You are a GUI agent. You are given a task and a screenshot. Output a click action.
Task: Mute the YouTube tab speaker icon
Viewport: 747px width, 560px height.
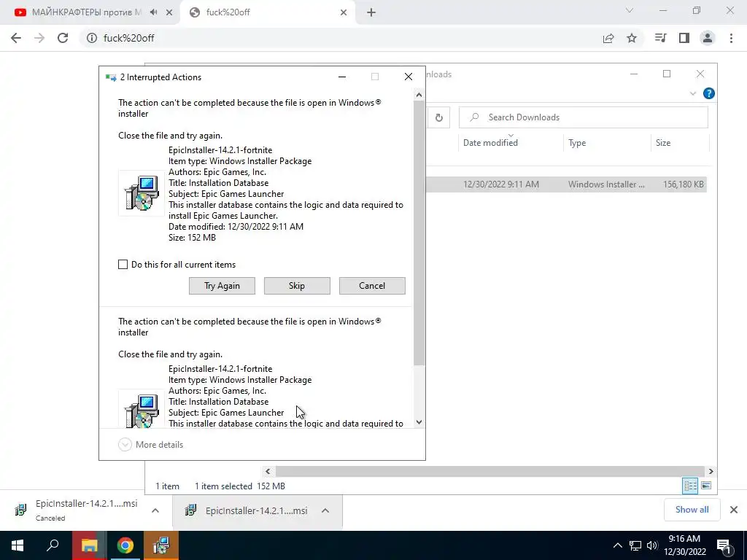pyautogui.click(x=153, y=12)
